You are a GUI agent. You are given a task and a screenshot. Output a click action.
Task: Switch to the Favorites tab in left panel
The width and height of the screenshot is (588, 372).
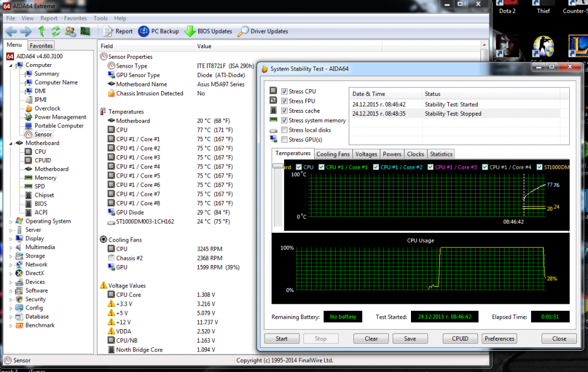pos(41,46)
